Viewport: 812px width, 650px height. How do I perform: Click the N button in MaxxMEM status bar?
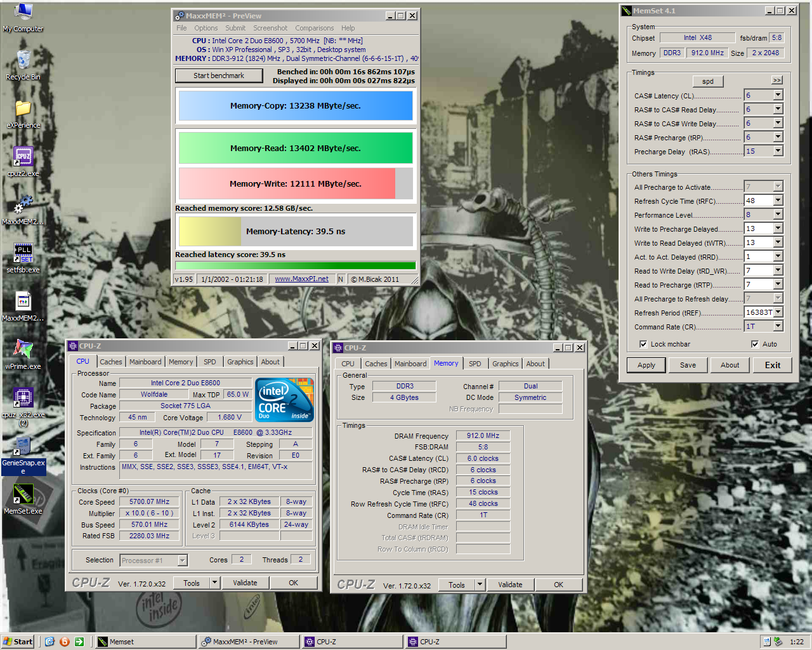[x=341, y=279]
